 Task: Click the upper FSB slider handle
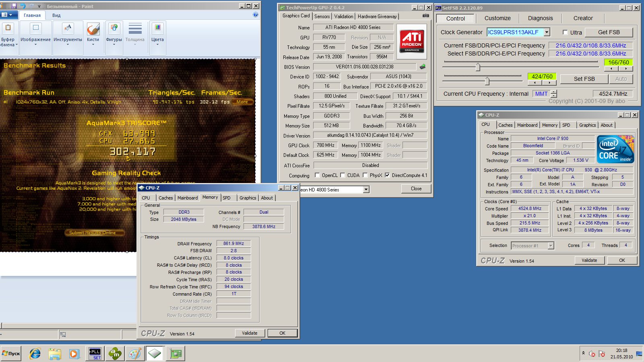(478, 67)
